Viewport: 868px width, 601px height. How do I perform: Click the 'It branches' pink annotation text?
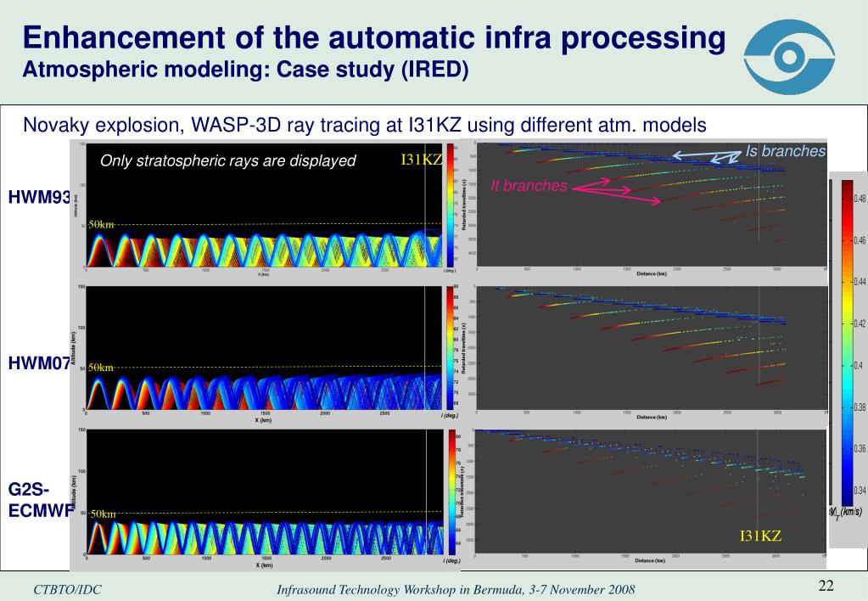pyautogui.click(x=529, y=186)
